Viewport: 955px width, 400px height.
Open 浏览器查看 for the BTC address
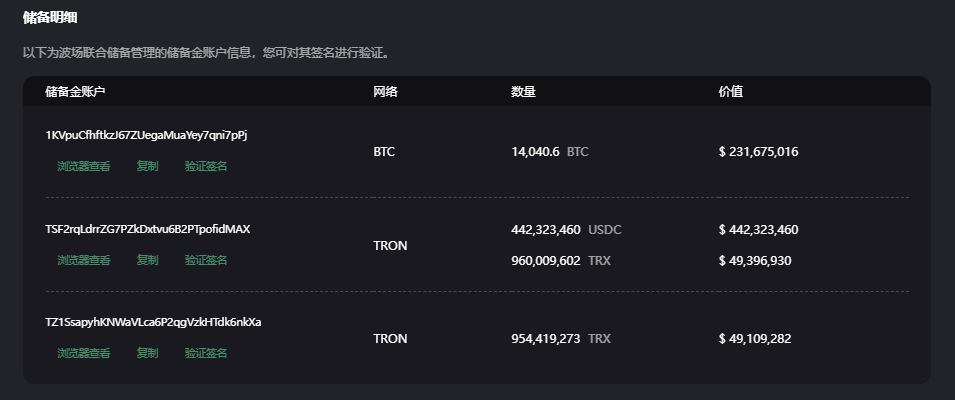click(x=84, y=166)
